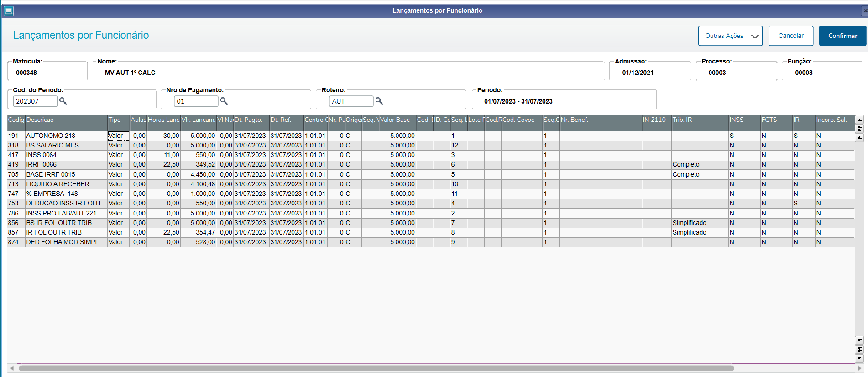Click the horizontal scrollbar thumb

[x=376, y=368]
